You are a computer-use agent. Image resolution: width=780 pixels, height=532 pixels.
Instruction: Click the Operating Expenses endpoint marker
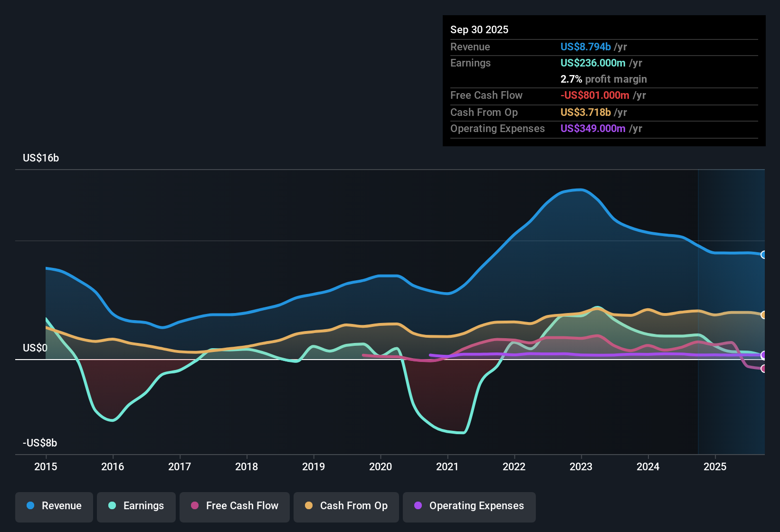click(x=764, y=354)
